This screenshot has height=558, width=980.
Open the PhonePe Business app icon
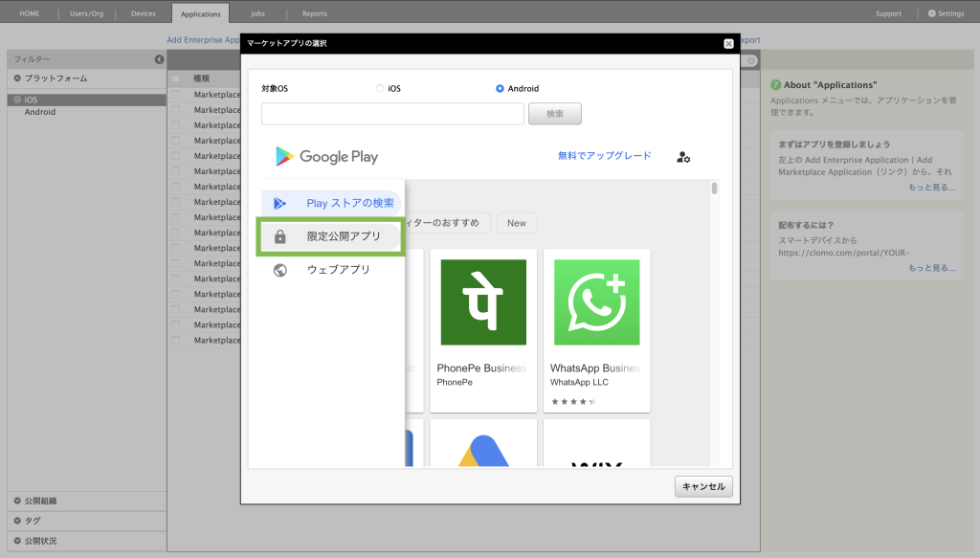[x=483, y=301]
